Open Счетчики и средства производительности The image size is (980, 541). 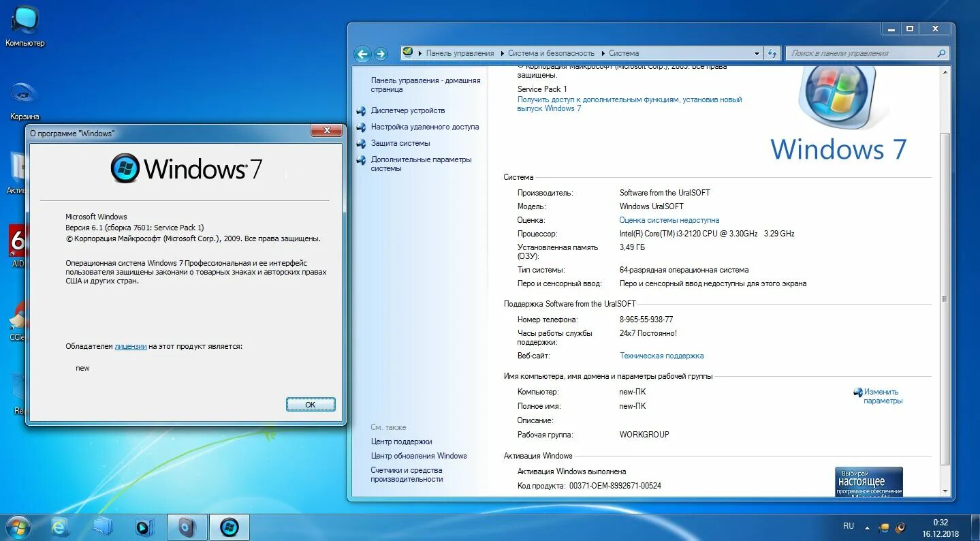point(407,475)
